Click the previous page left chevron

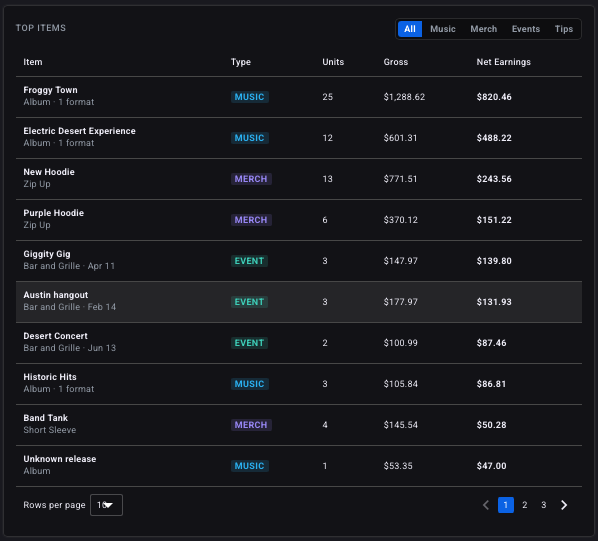(x=486, y=505)
